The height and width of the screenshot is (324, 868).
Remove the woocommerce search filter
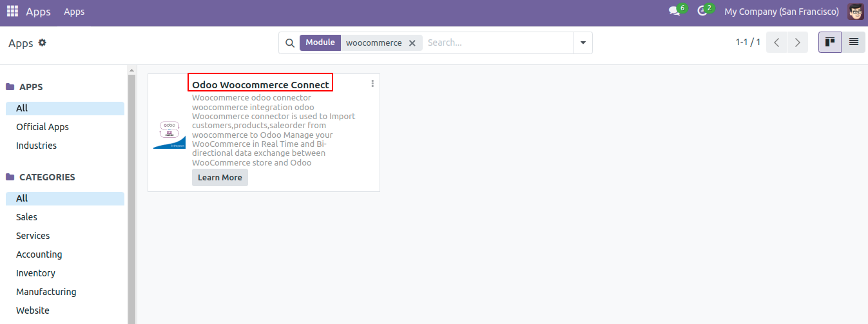[412, 43]
